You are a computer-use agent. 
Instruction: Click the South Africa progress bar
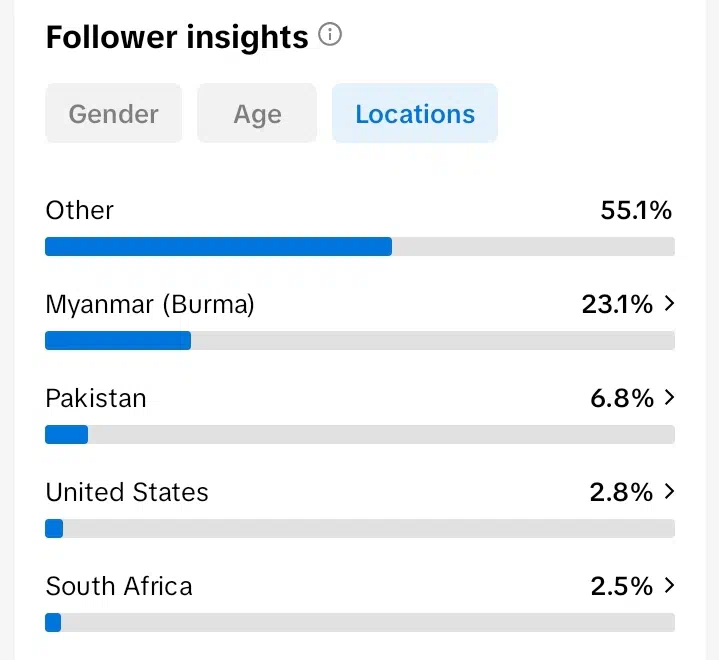[x=360, y=623]
